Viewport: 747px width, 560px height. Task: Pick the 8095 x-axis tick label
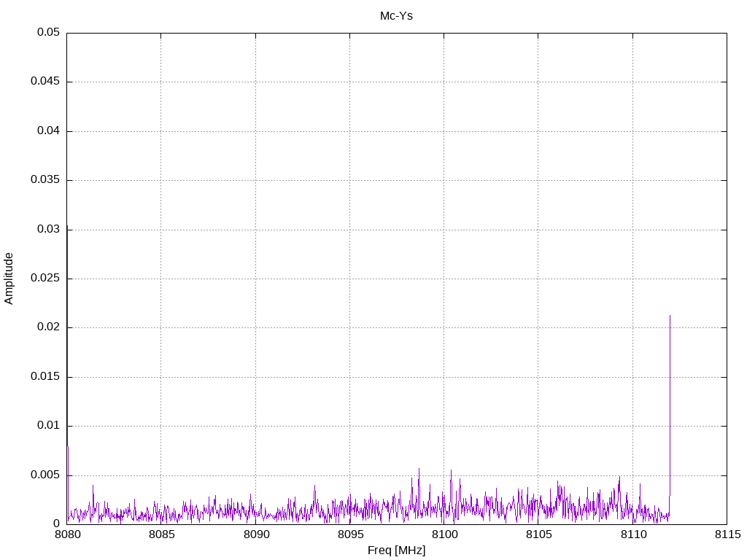349,536
